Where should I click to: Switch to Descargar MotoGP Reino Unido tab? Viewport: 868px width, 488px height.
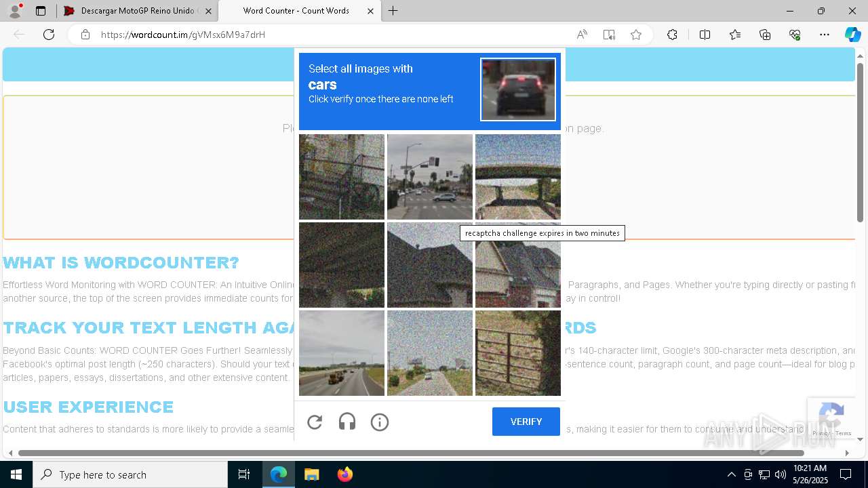tap(137, 11)
